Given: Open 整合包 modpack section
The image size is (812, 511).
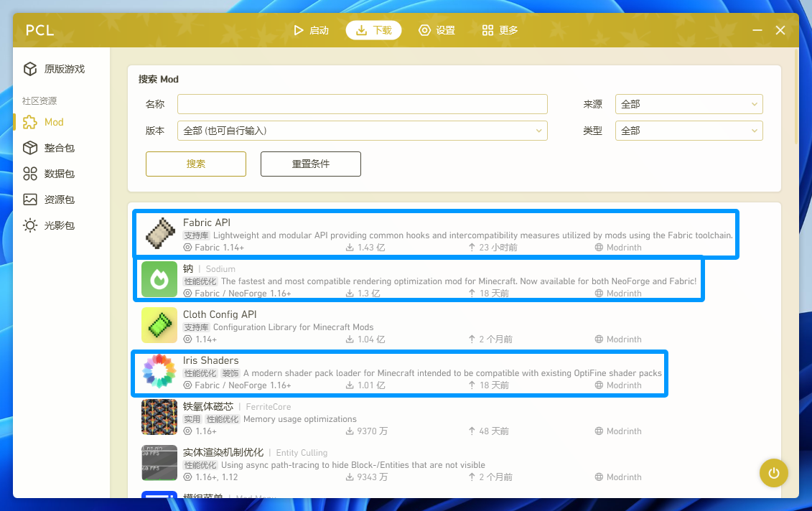Looking at the screenshot, I should click(x=59, y=148).
